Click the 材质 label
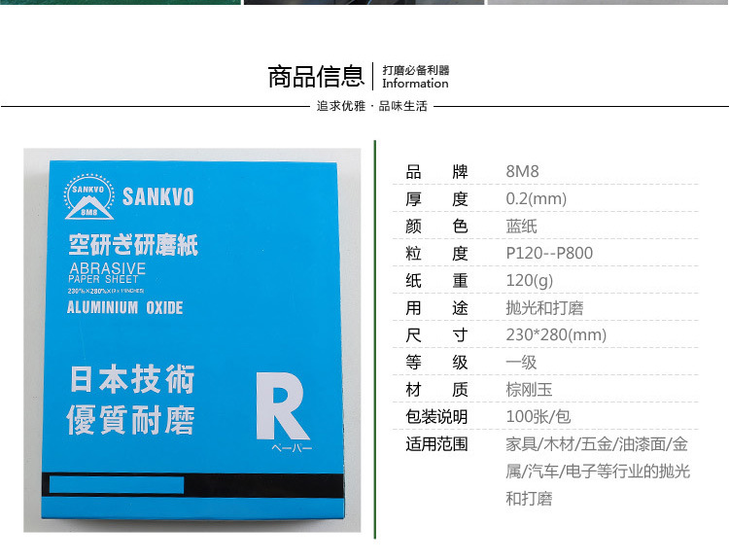 click(436, 389)
